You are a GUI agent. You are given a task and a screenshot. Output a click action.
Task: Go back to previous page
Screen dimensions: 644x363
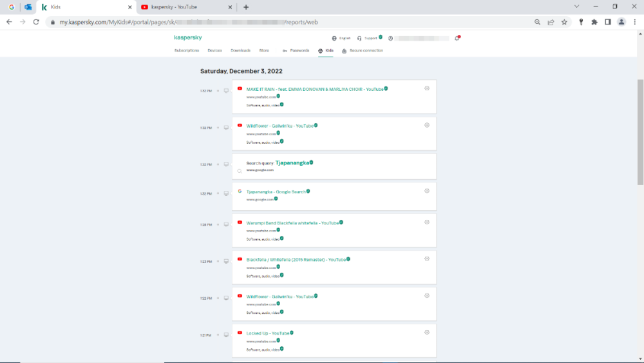[9, 22]
